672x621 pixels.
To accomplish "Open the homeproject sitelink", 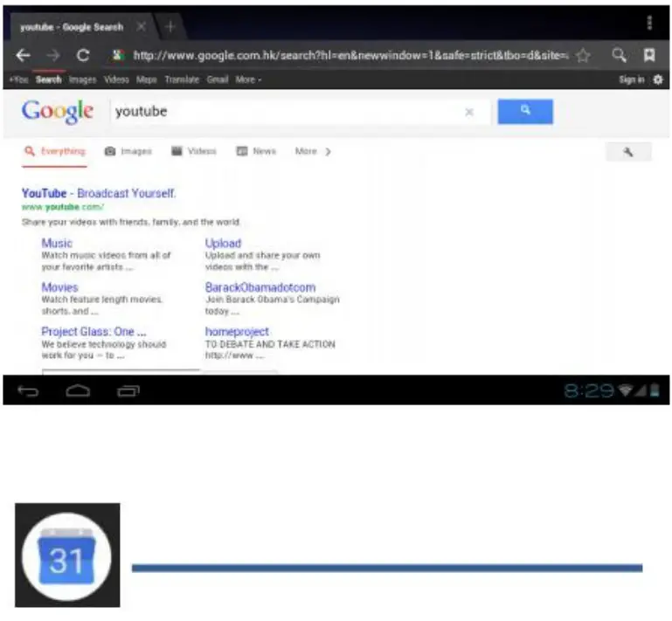I will click(237, 332).
